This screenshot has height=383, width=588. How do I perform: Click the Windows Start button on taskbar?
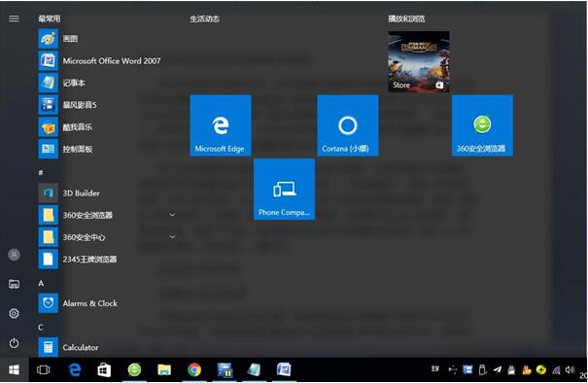[x=14, y=369]
